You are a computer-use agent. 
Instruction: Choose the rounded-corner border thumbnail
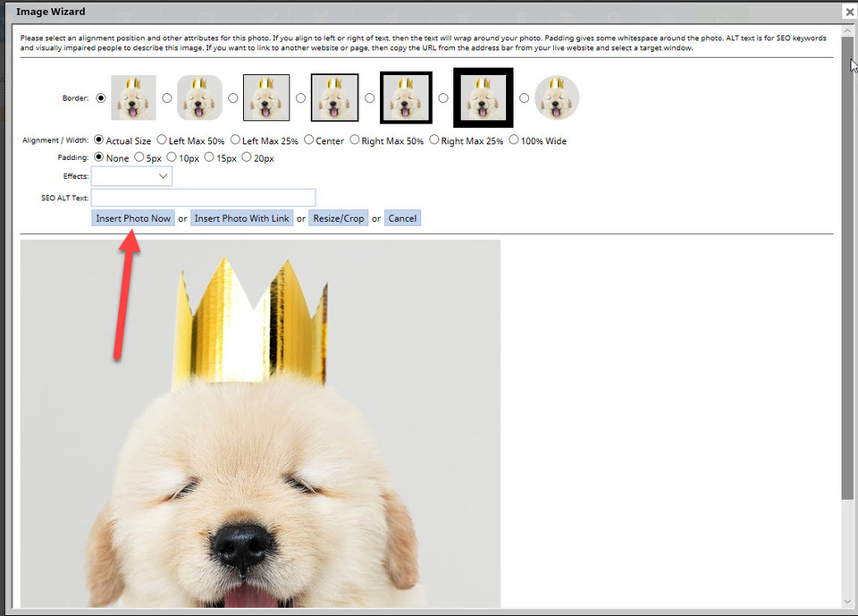click(199, 97)
